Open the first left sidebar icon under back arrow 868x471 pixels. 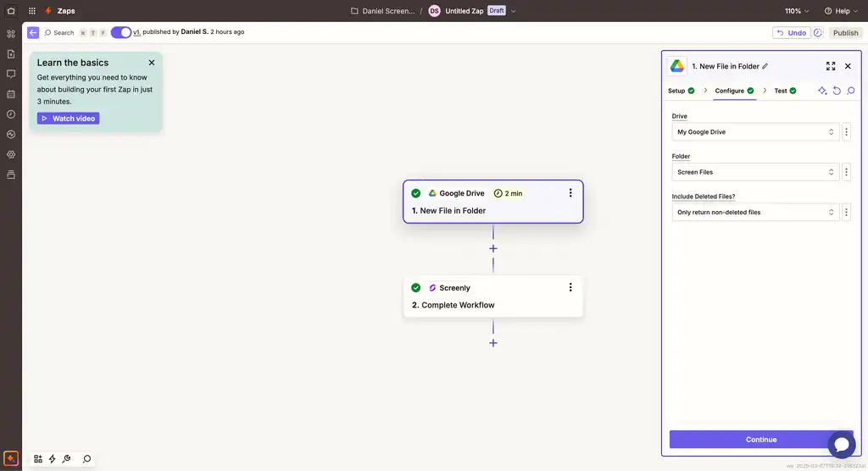coord(10,34)
